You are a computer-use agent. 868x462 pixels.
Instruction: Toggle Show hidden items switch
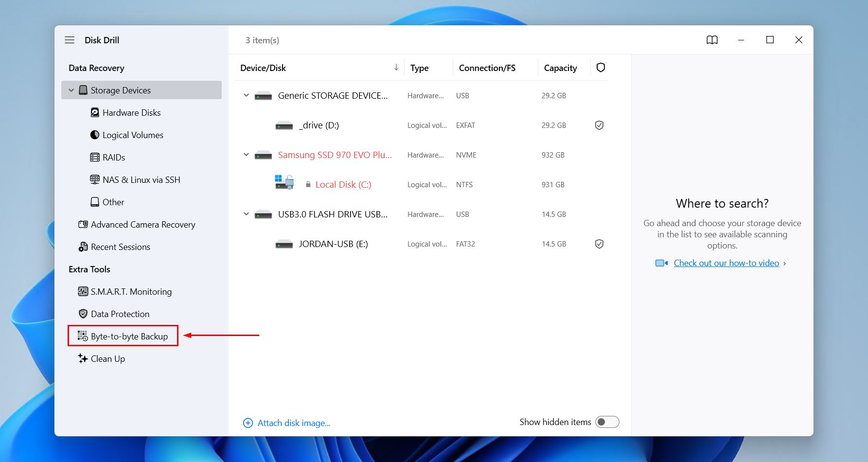(607, 422)
